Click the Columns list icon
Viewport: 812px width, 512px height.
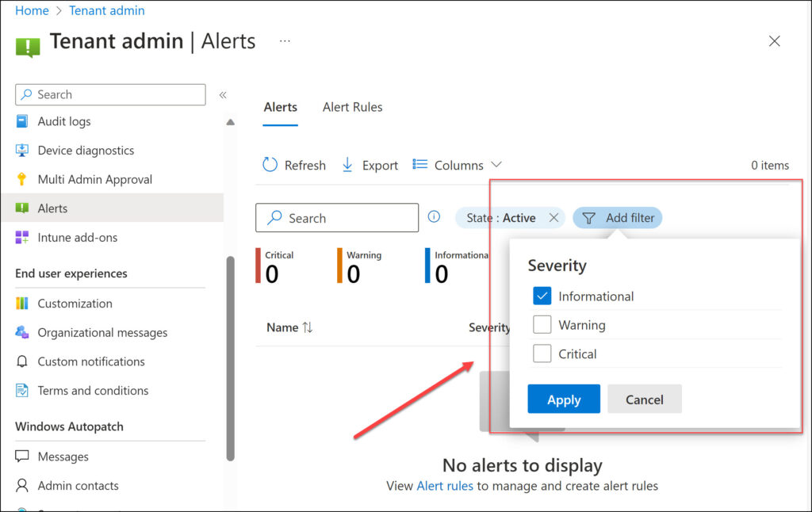[x=420, y=165]
